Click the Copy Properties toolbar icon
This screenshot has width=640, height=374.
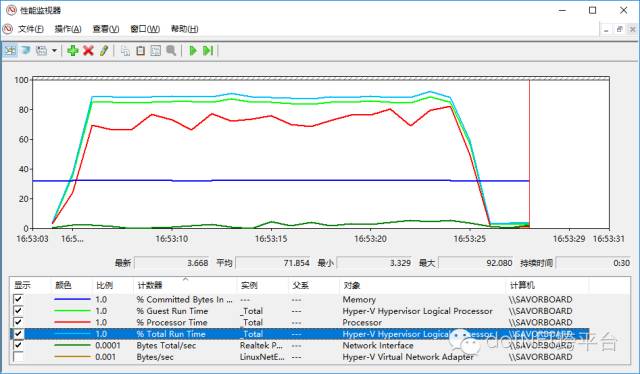click(x=125, y=51)
